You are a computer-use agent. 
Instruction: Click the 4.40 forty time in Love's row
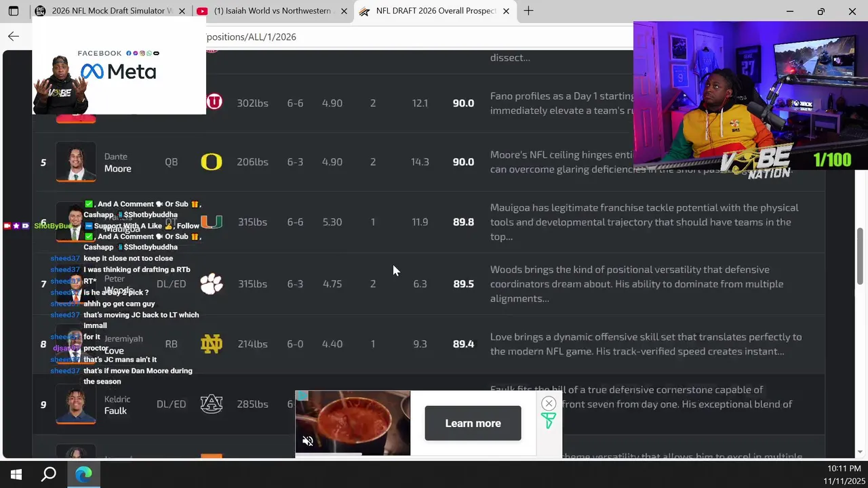coord(332,344)
